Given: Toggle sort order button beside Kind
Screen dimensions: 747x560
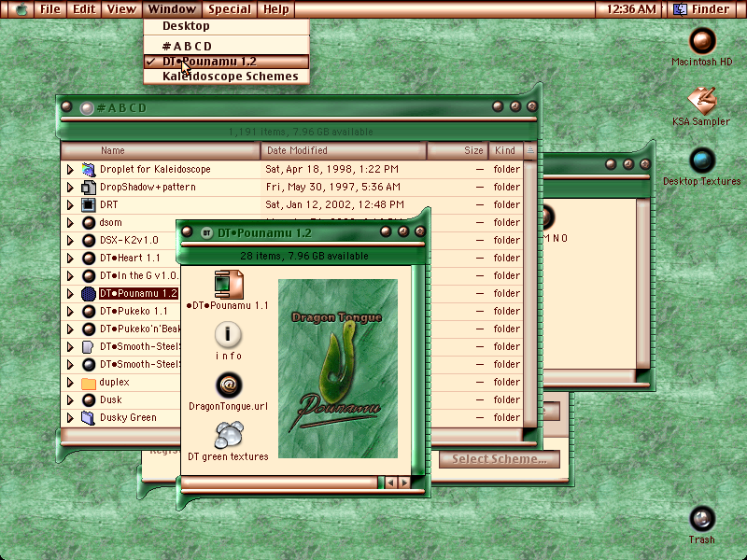Looking at the screenshot, I should (529, 150).
